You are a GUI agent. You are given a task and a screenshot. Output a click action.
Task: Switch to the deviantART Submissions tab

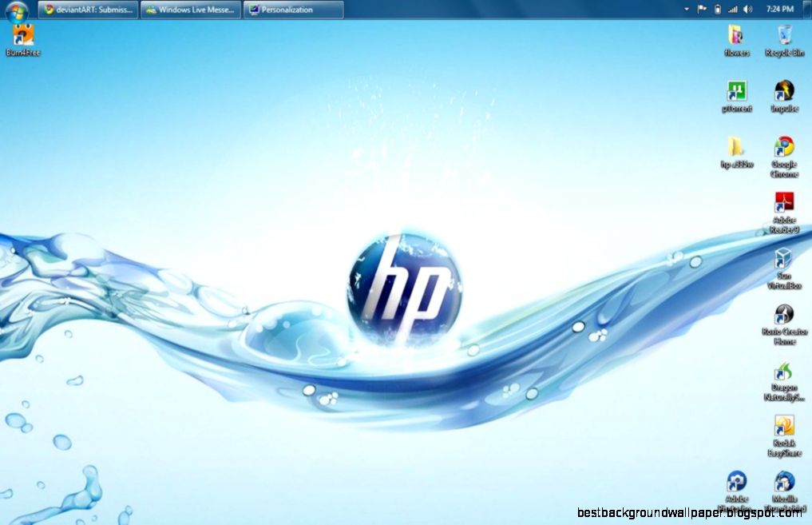click(x=87, y=10)
